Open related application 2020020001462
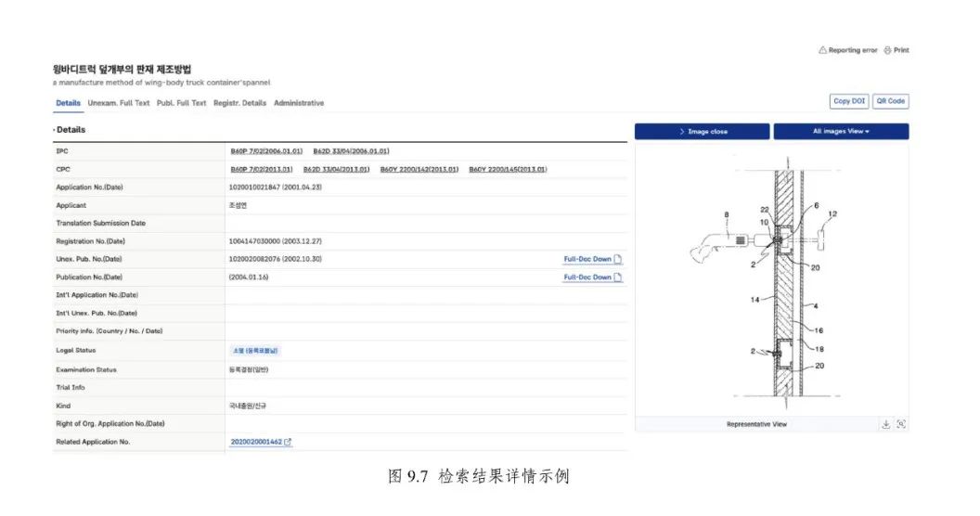 click(256, 443)
